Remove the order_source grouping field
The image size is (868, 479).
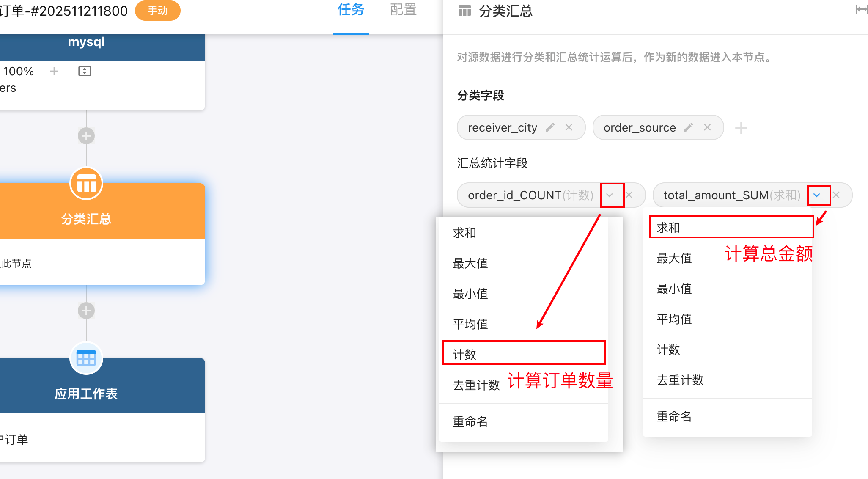(707, 127)
